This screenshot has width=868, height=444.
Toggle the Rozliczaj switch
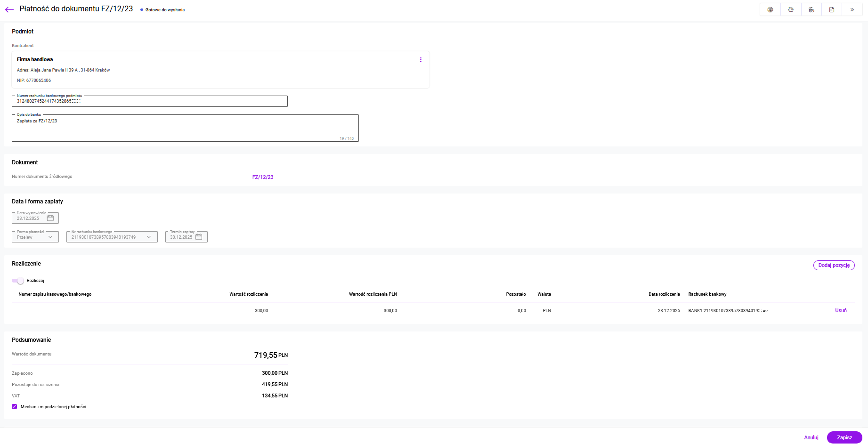pyautogui.click(x=18, y=281)
